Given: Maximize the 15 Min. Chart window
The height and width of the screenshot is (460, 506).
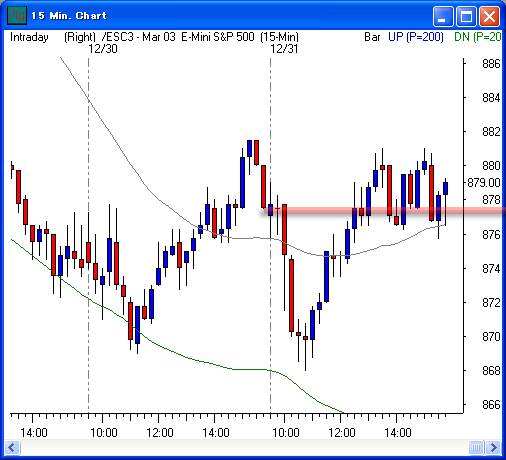Looking at the screenshot, I should point(466,16).
